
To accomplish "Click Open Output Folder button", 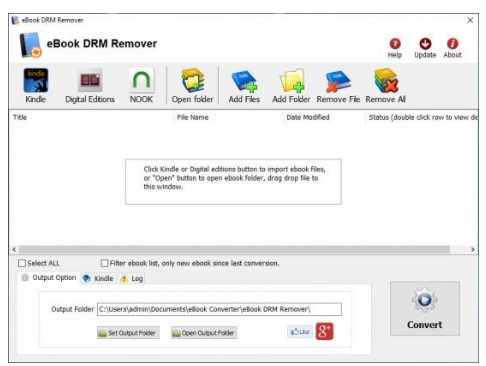I will (204, 333).
